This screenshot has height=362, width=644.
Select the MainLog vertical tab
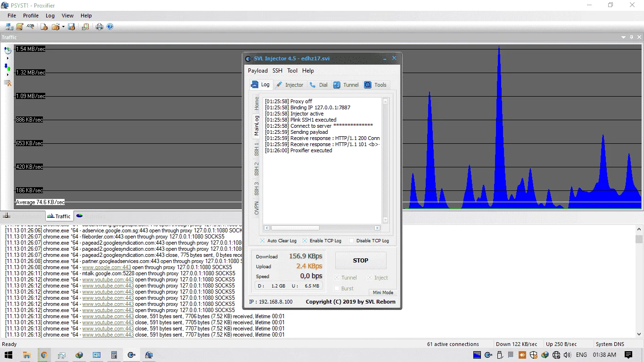(256, 125)
